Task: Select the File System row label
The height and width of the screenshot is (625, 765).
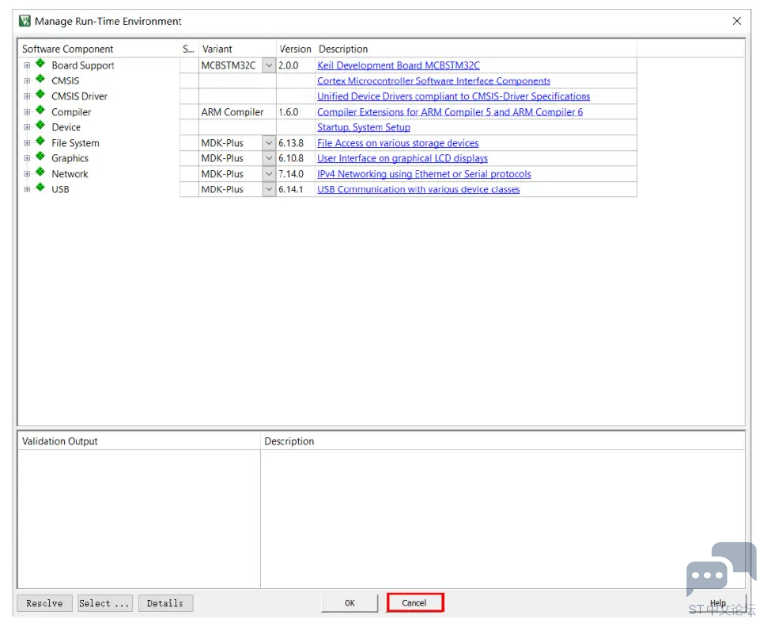Action: (76, 143)
